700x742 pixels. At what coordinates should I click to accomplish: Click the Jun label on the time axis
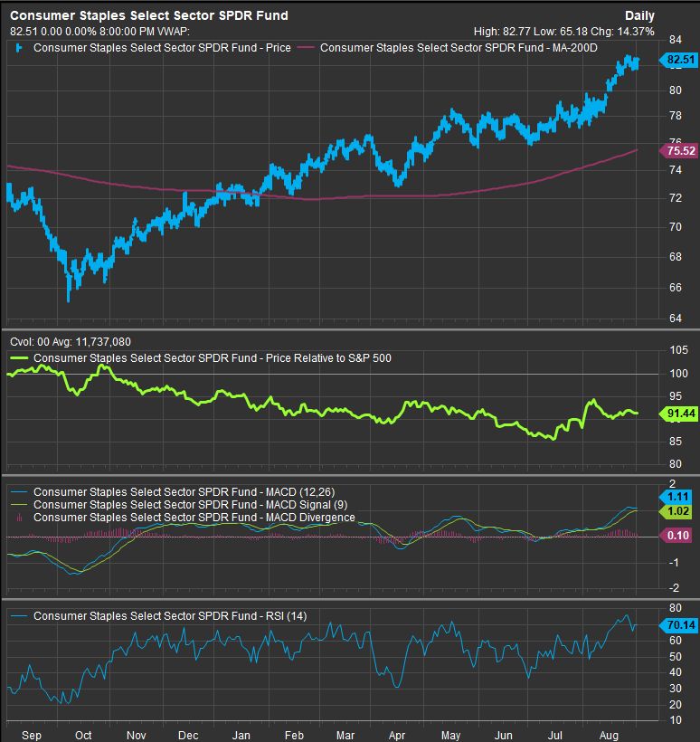[x=503, y=736]
